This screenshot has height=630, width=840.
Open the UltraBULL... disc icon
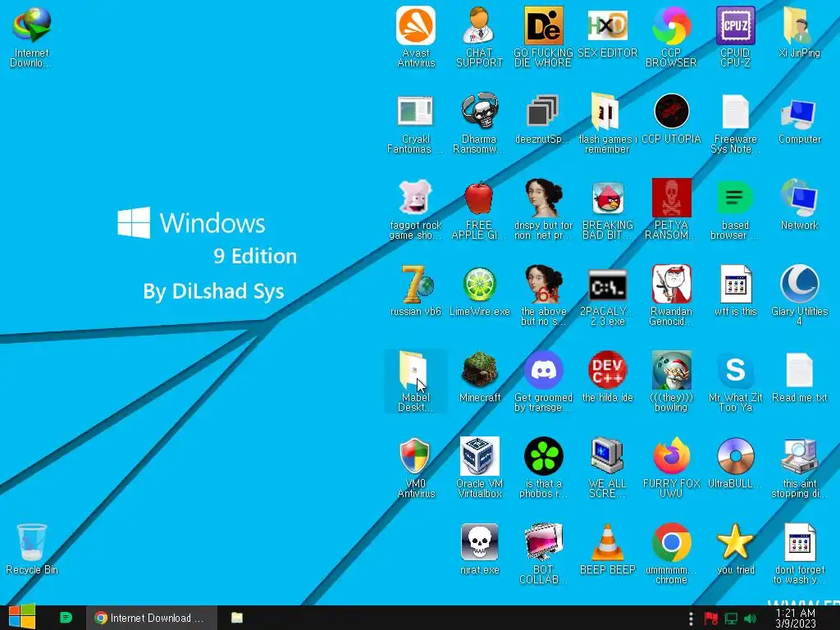(x=735, y=464)
